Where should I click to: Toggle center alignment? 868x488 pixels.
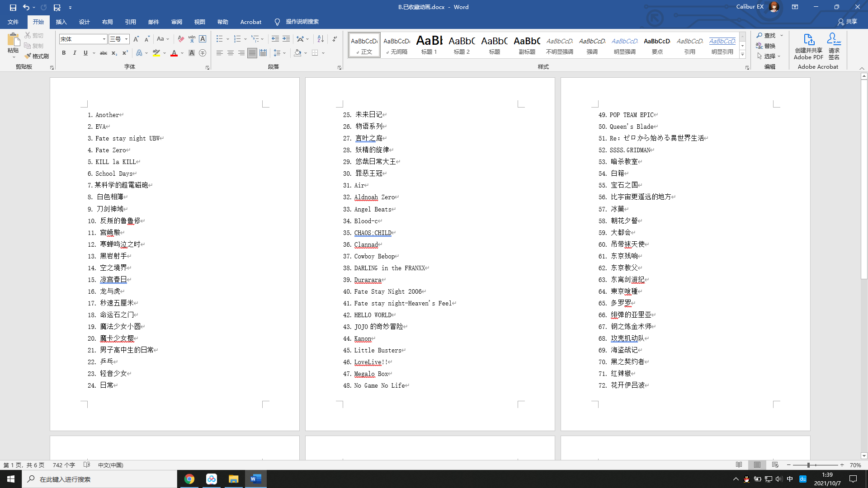(x=230, y=53)
